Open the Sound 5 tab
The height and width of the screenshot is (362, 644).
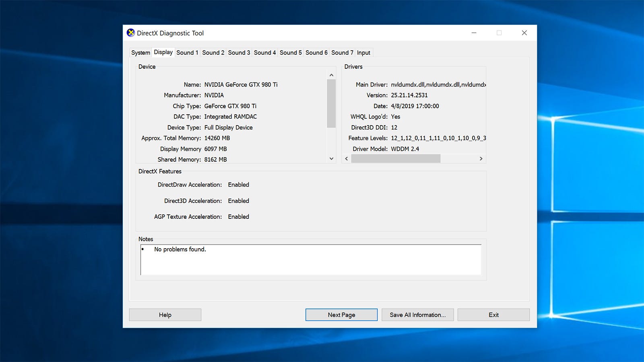pyautogui.click(x=291, y=53)
